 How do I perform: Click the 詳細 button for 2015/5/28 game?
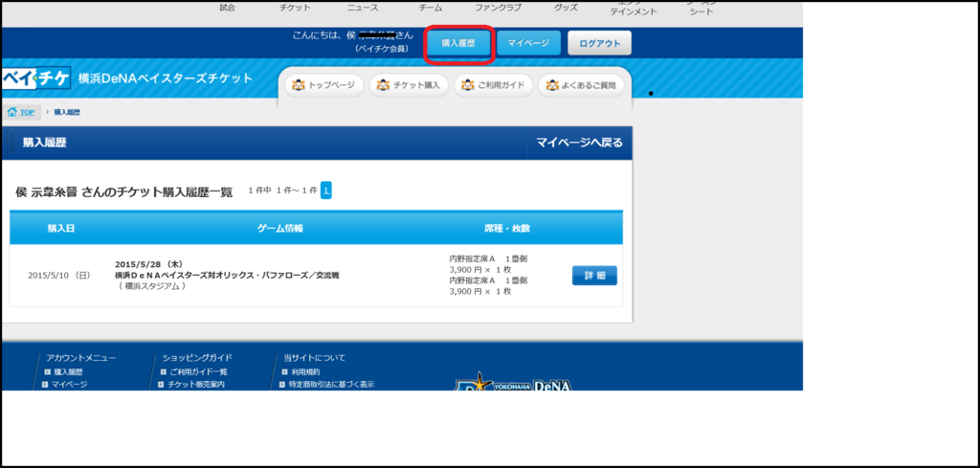(594, 276)
